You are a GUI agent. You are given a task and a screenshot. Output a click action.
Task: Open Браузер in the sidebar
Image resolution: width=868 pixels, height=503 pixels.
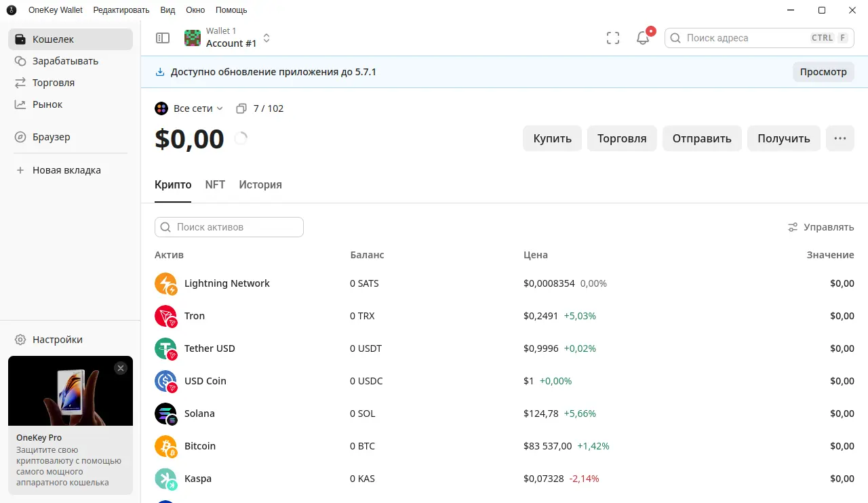(x=71, y=137)
